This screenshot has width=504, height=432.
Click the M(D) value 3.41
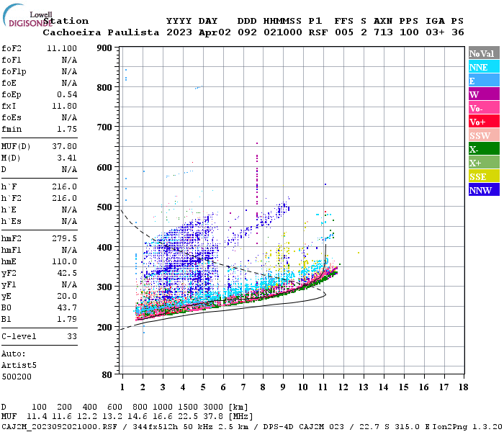click(x=67, y=158)
